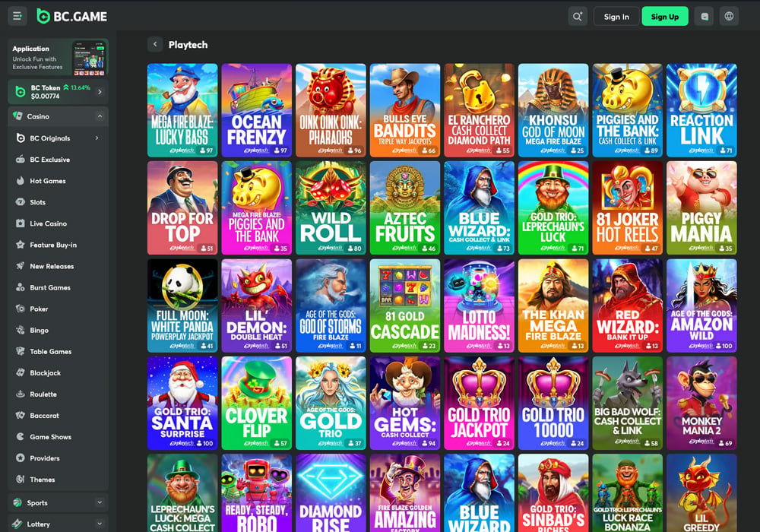Screen dimensions: 760x532
Task: Click the Themes sidebar icon
Action: click(x=21, y=480)
